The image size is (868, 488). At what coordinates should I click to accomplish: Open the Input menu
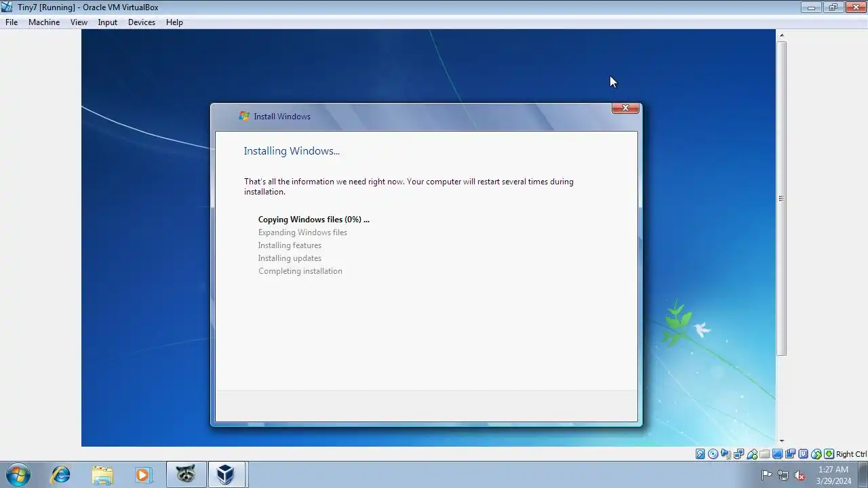tap(107, 22)
